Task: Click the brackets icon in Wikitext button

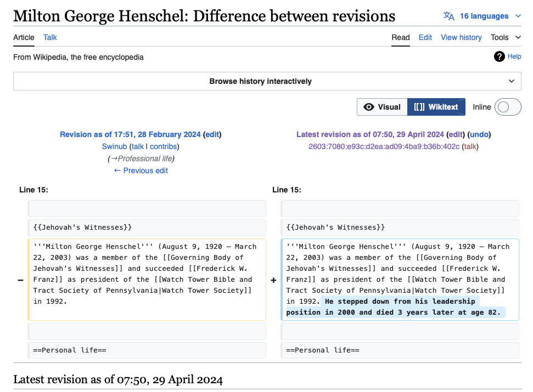Action: [419, 107]
